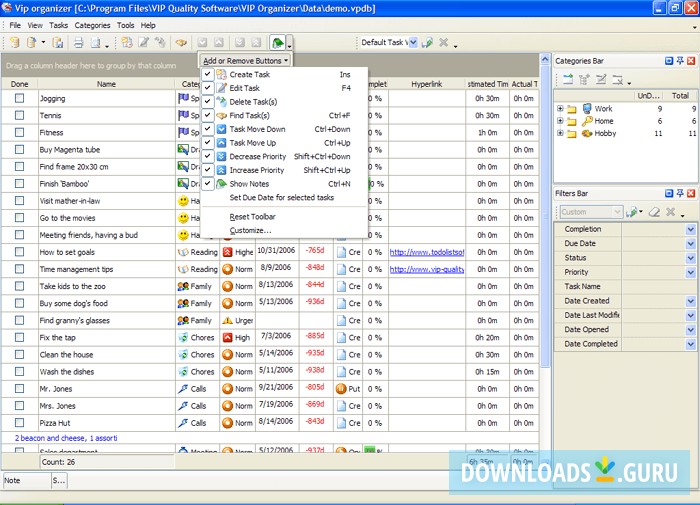The image size is (700, 505).
Task: Click the add category icon in Categories Bar
Action: (568, 80)
